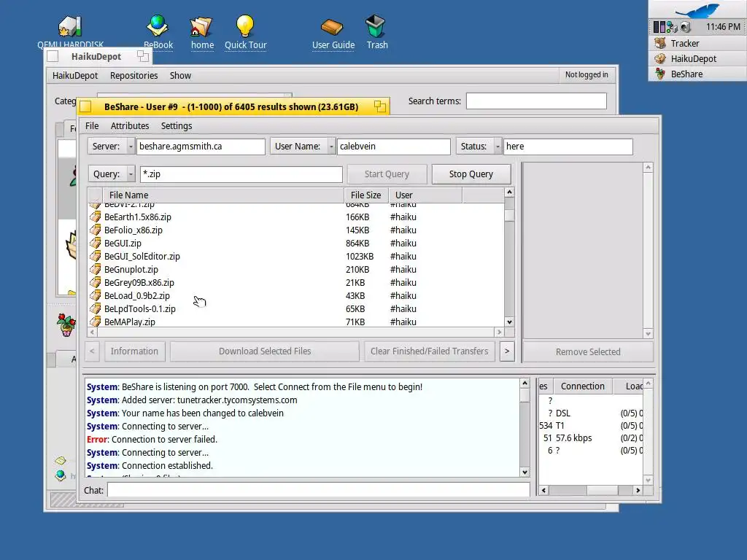
Task: Select the BeGUI.zip file icon
Action: pyautogui.click(x=96, y=243)
